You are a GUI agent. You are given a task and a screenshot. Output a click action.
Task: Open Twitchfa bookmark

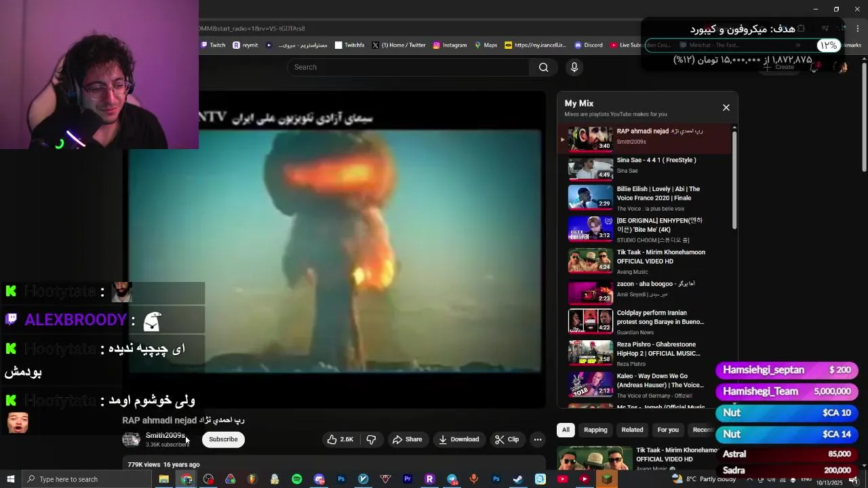point(350,45)
